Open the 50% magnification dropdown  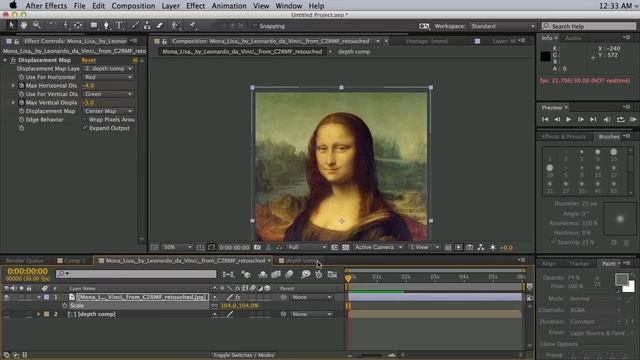pyautogui.click(x=177, y=247)
